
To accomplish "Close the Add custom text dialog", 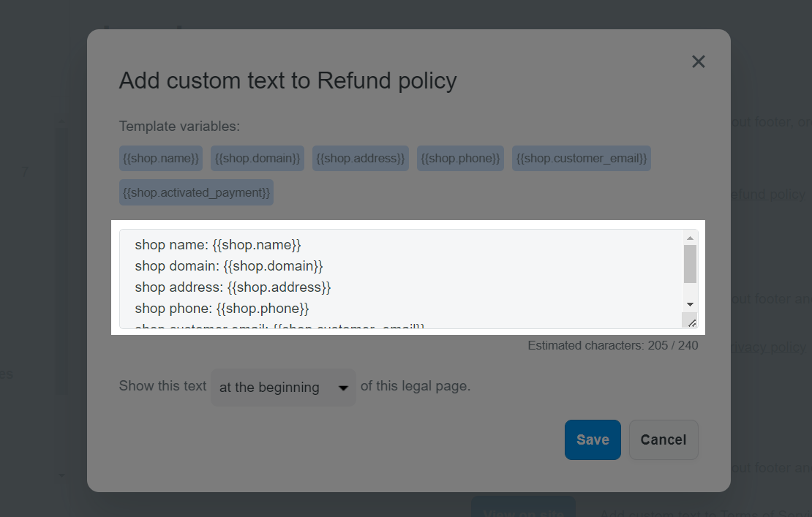I will click(x=698, y=61).
